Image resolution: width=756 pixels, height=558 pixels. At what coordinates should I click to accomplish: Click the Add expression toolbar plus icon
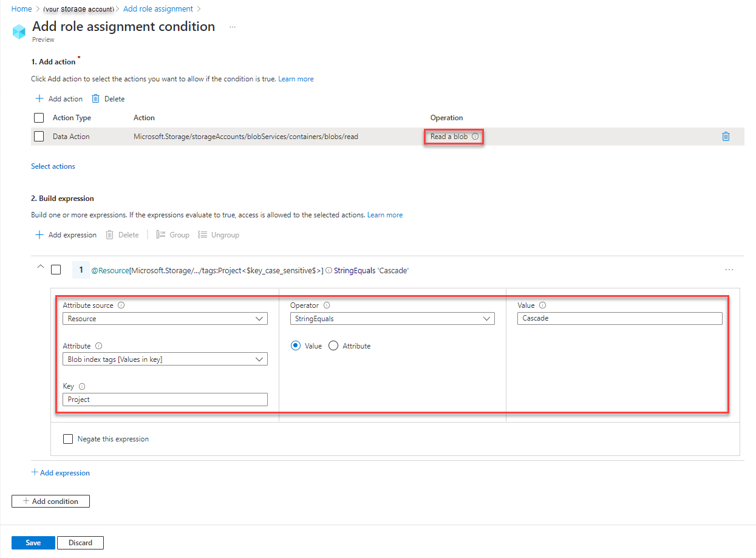click(x=39, y=234)
